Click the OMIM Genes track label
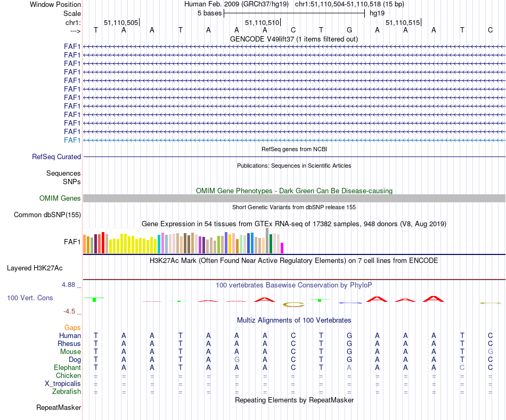Image resolution: width=506 pixels, height=420 pixels. [x=60, y=199]
